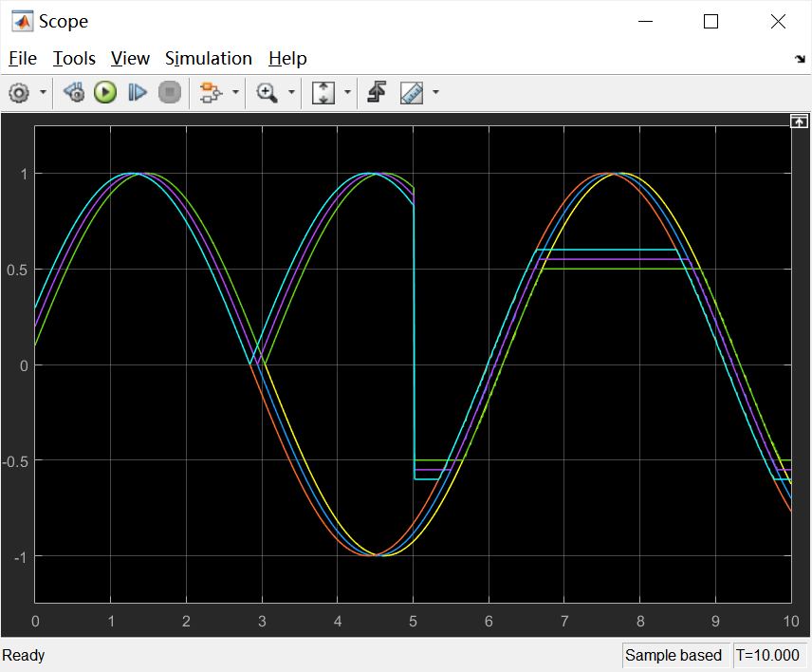Click the Step Back button
Viewport: 812px width, 672px height.
74,93
